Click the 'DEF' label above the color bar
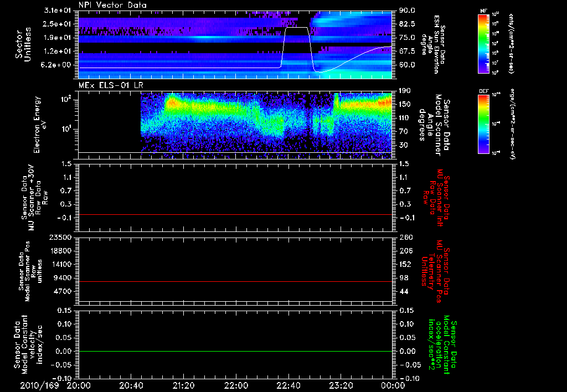The height and width of the screenshot is (392, 567). click(484, 91)
